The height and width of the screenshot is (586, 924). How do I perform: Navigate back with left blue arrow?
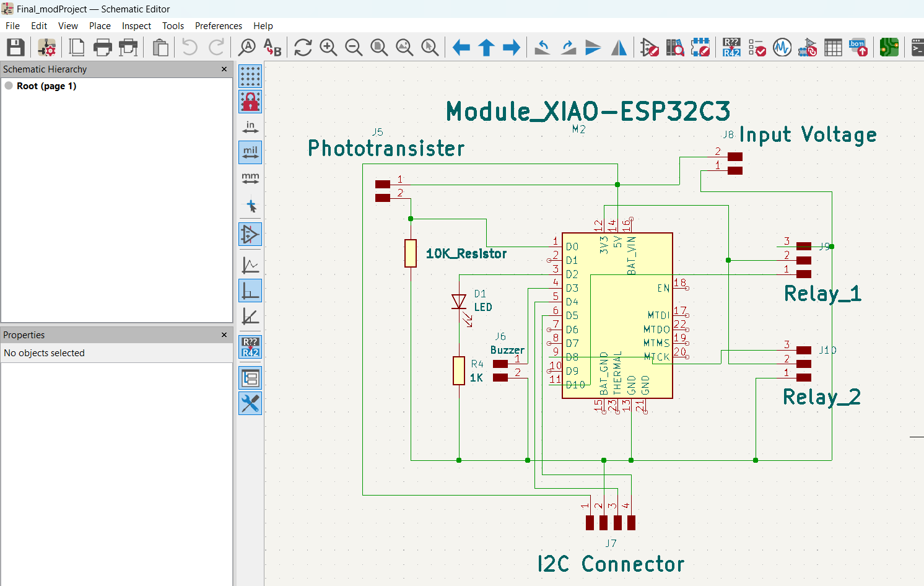[x=461, y=47]
